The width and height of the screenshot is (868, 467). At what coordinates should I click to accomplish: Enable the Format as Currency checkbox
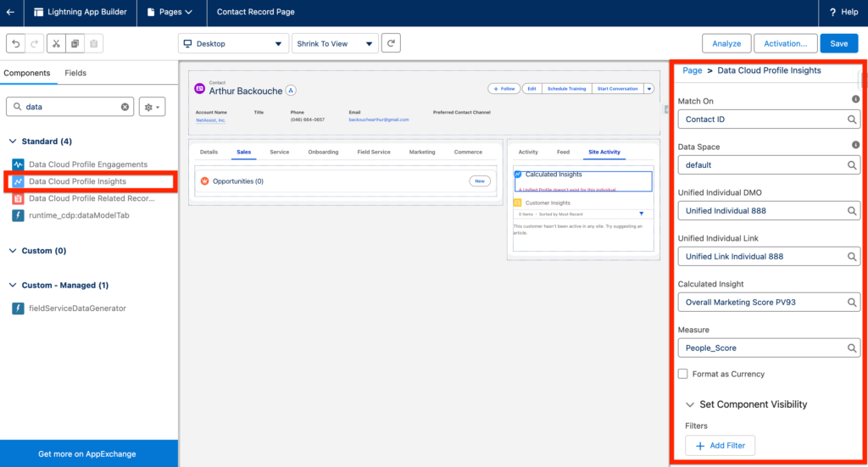[683, 374]
